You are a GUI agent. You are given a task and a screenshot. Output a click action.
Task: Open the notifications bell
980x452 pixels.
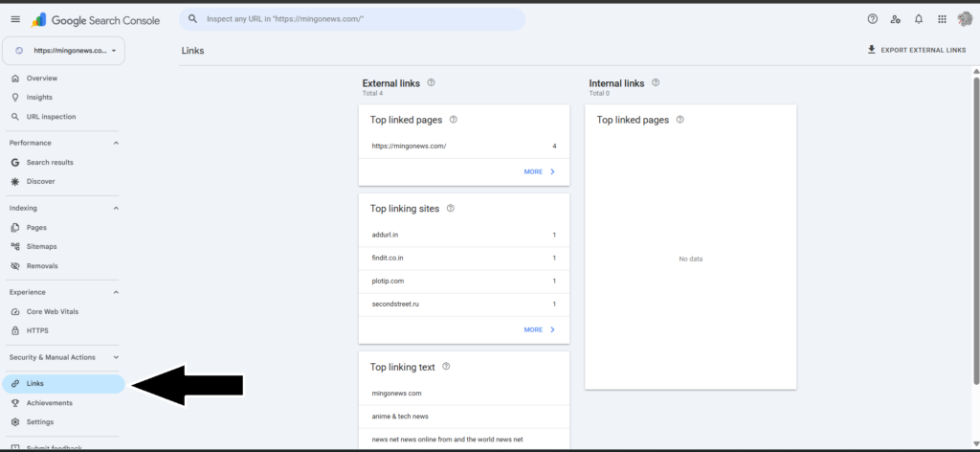(918, 19)
